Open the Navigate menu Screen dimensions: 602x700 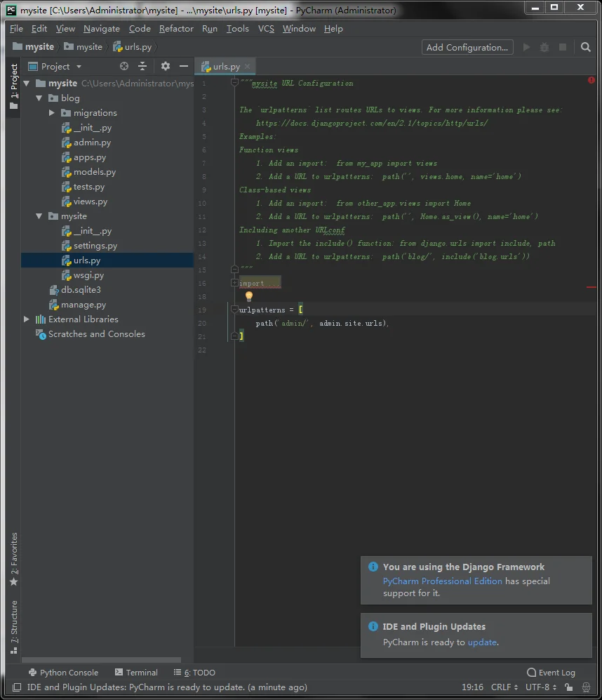click(101, 29)
